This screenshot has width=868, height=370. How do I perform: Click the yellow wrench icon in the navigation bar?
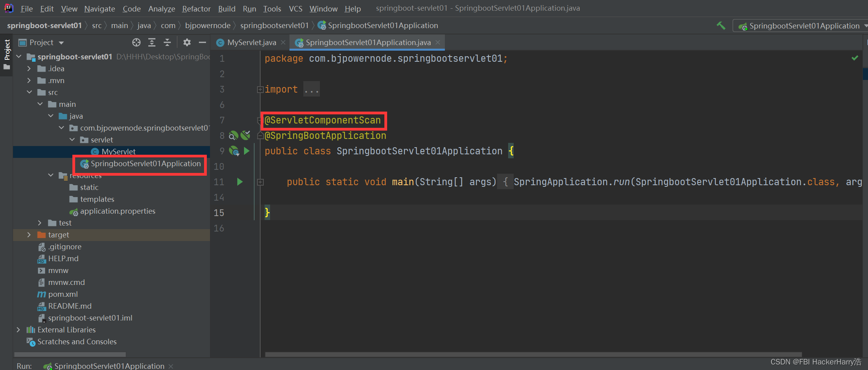(x=720, y=25)
